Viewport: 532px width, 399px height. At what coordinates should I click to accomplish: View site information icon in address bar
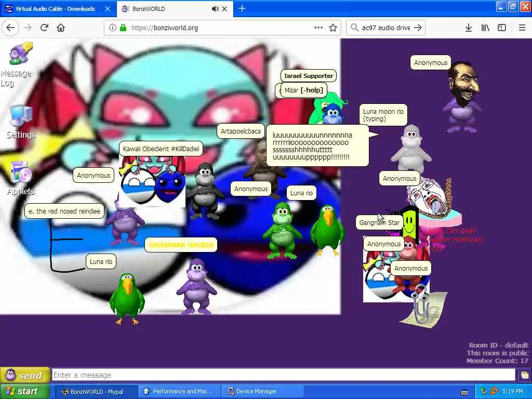112,28
